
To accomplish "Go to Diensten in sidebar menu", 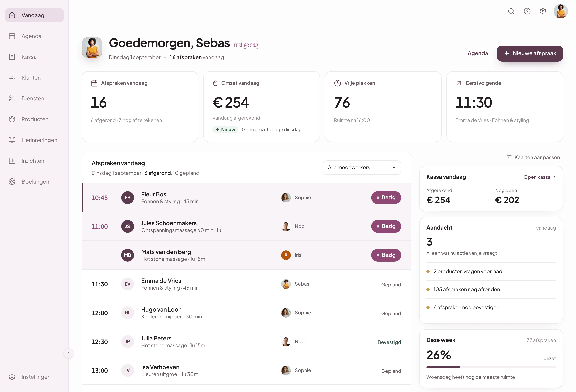I will tap(34, 98).
